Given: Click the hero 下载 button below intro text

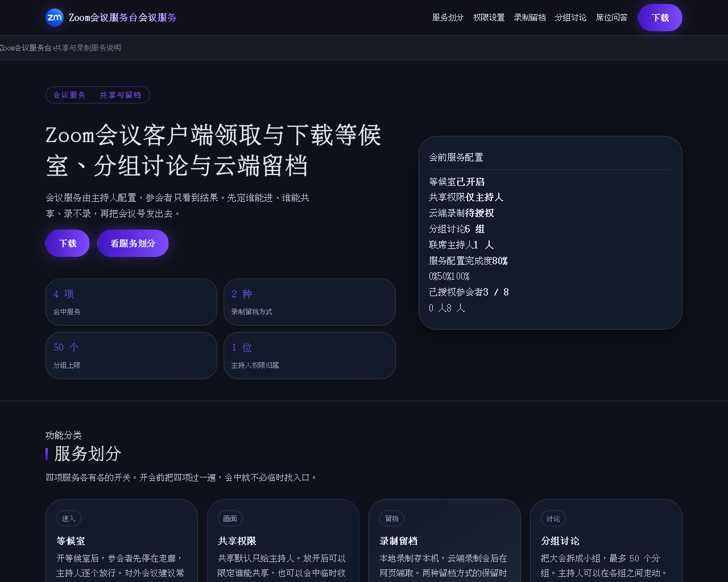Looking at the screenshot, I should point(68,243).
